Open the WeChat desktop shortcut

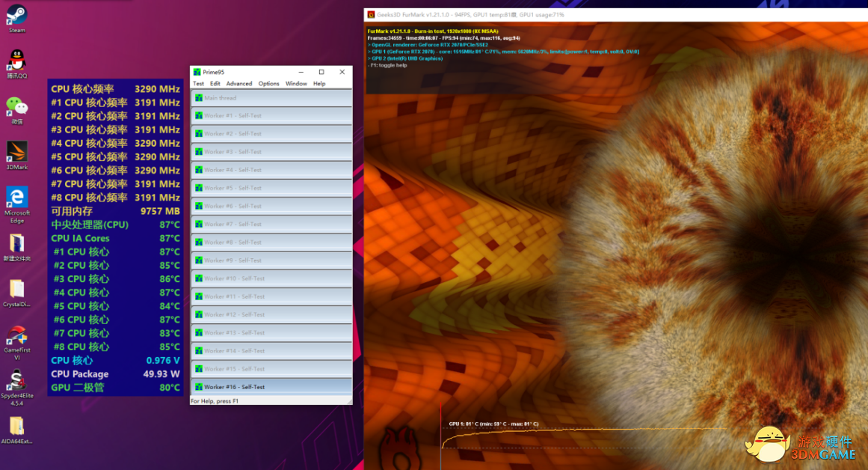16,110
